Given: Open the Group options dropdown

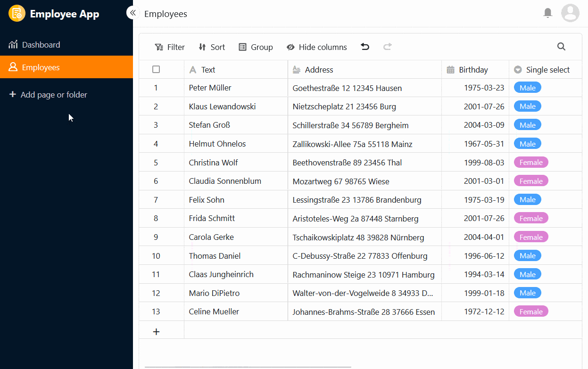Looking at the screenshot, I should pos(256,47).
